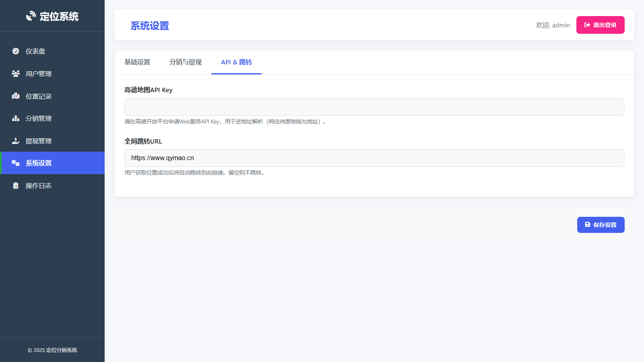Click the 系统设置 page heading
Screen dimensions: 644x362
(x=150, y=26)
